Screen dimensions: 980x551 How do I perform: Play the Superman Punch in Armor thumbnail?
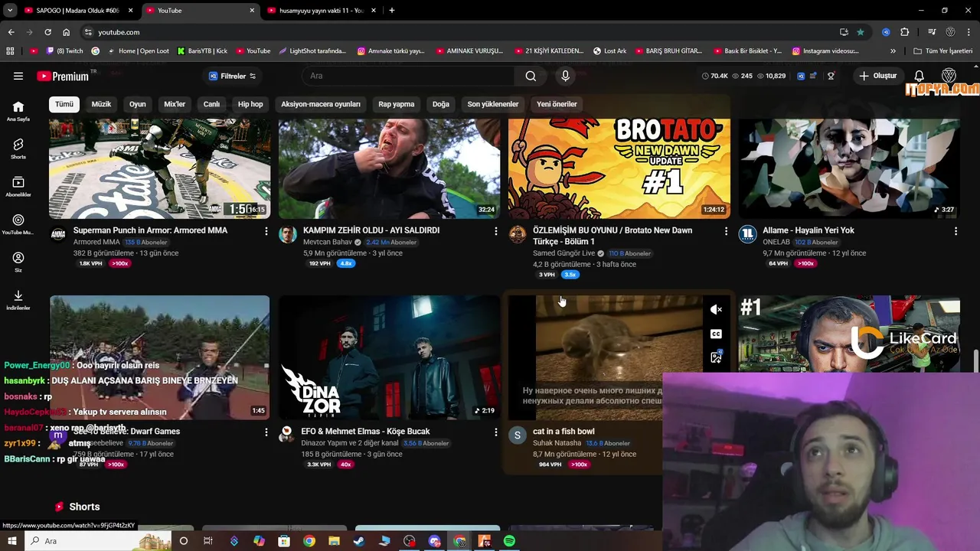pos(159,168)
